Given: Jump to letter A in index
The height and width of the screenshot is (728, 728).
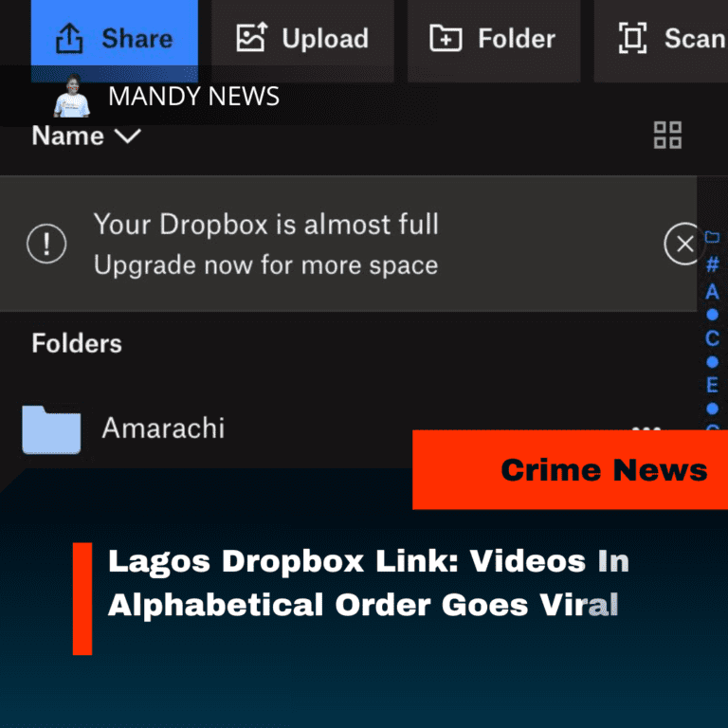Looking at the screenshot, I should [x=712, y=293].
